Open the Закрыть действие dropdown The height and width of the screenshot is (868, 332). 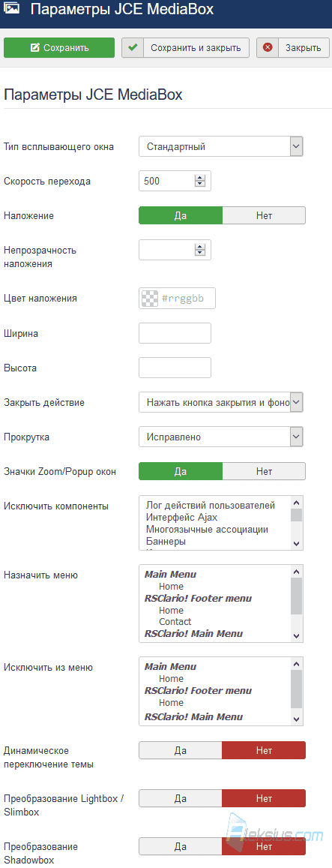[221, 402]
